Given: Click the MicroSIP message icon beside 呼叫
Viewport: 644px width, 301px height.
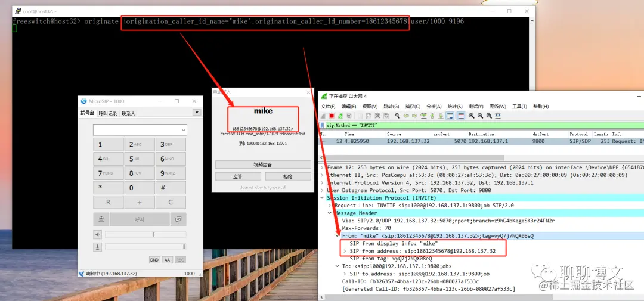Looking at the screenshot, I should click(178, 219).
